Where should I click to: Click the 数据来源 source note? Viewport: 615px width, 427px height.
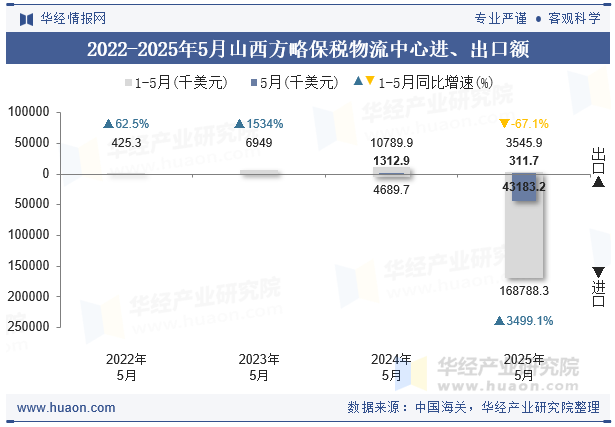473,407
